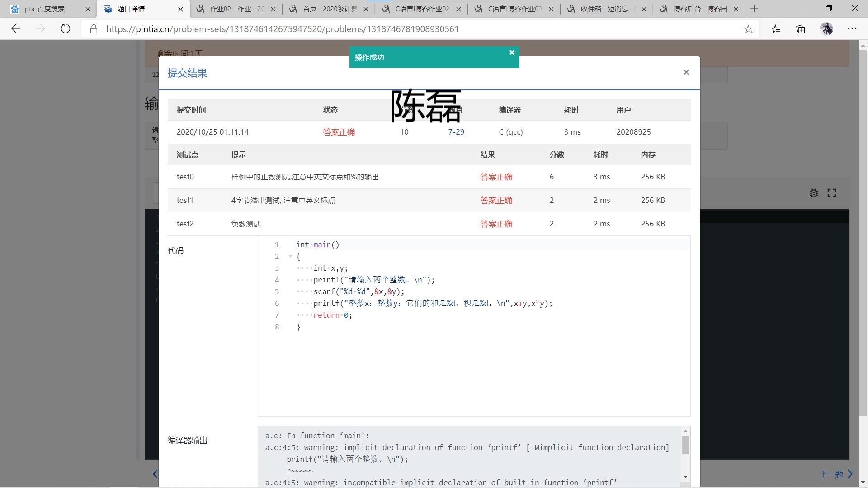
Task: Open a new browser tab
Action: tap(754, 9)
